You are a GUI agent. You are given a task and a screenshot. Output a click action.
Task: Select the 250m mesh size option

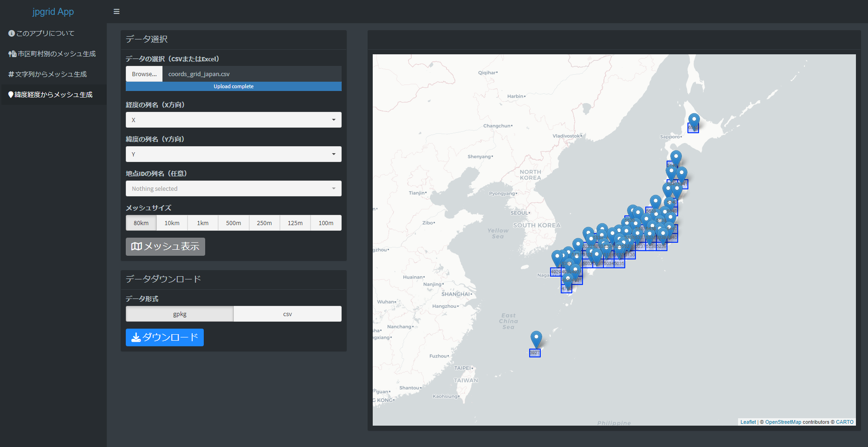[264, 223]
